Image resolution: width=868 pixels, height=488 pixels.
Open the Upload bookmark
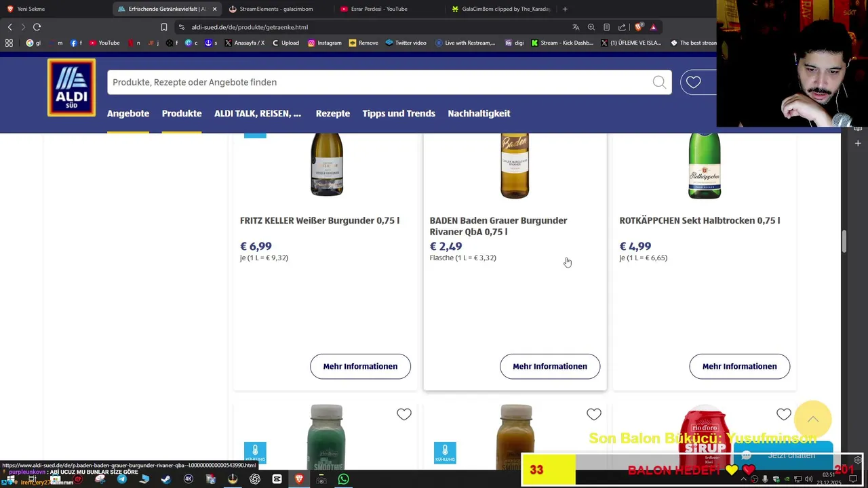[x=285, y=43]
